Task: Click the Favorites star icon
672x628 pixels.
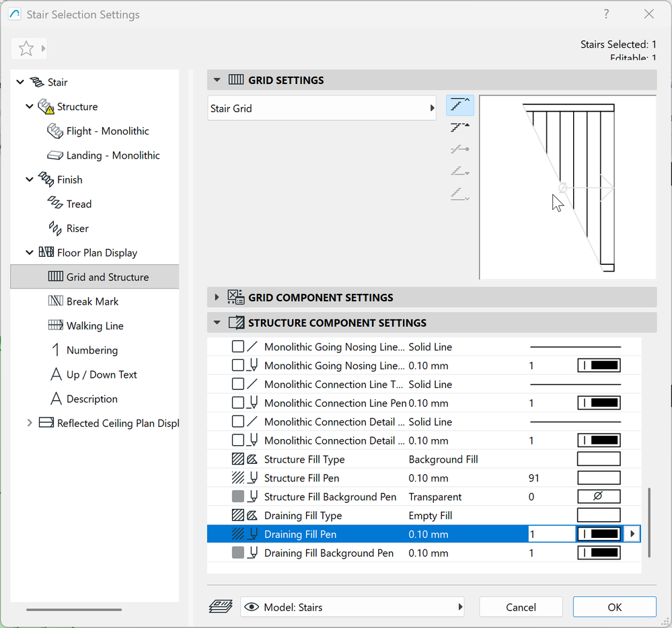Action: click(x=26, y=48)
